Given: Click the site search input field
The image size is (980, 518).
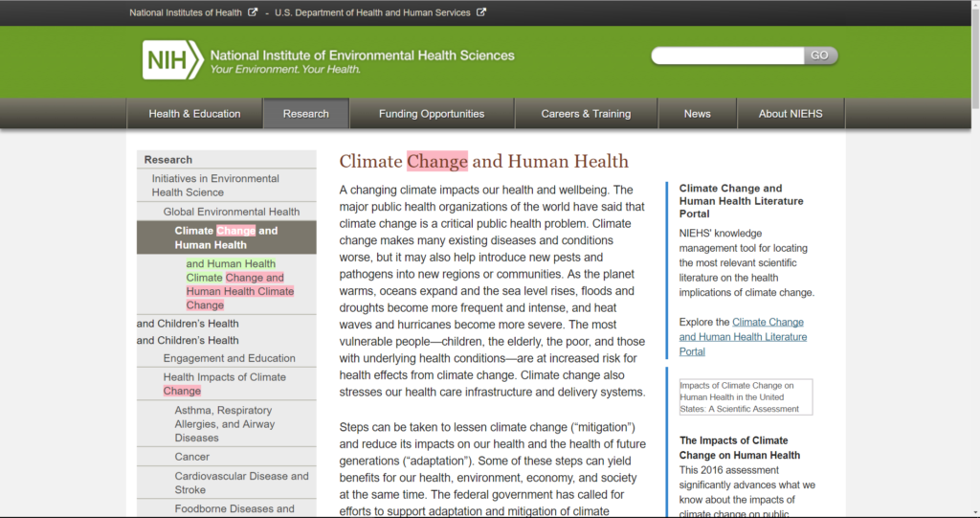Looking at the screenshot, I should pos(727,56).
